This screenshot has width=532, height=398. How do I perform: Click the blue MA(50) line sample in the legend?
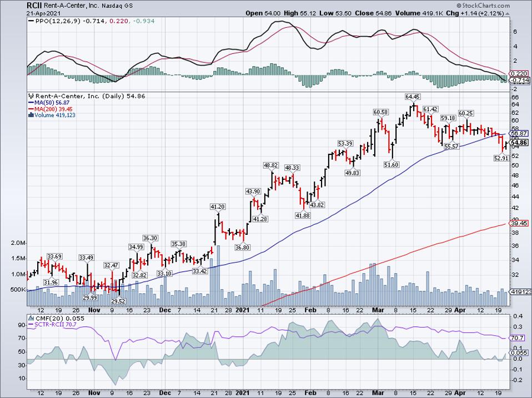tap(31, 103)
